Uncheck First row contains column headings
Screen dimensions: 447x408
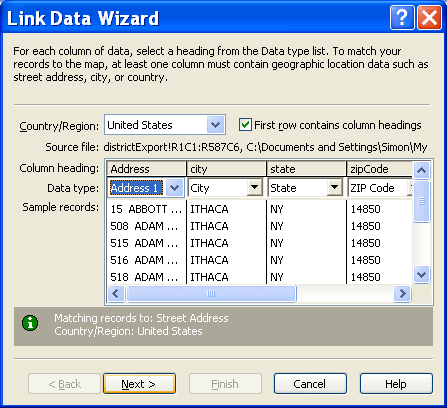[245, 125]
